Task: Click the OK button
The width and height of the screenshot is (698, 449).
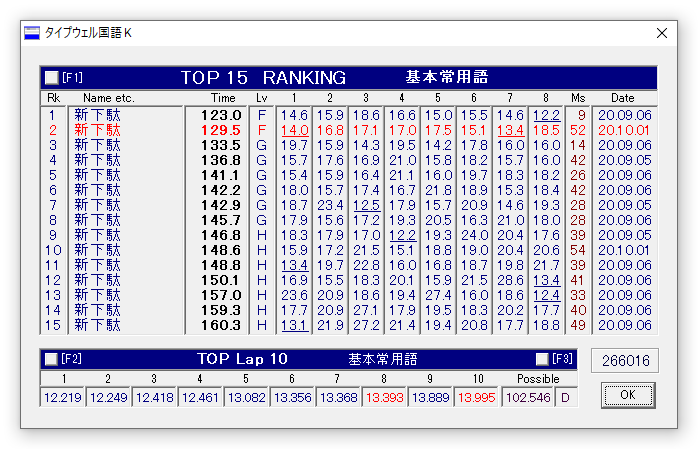Action: (628, 395)
